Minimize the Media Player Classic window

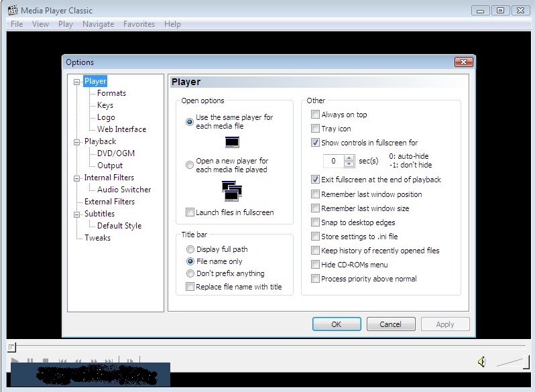tap(481, 11)
